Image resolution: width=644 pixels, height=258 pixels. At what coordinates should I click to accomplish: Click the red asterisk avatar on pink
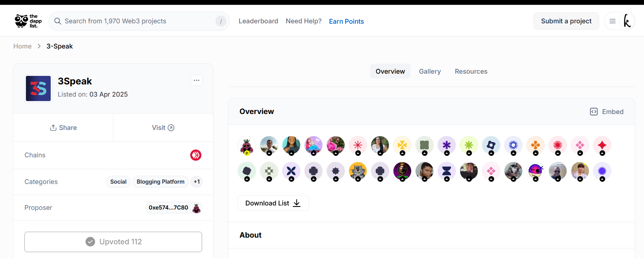pos(358,145)
